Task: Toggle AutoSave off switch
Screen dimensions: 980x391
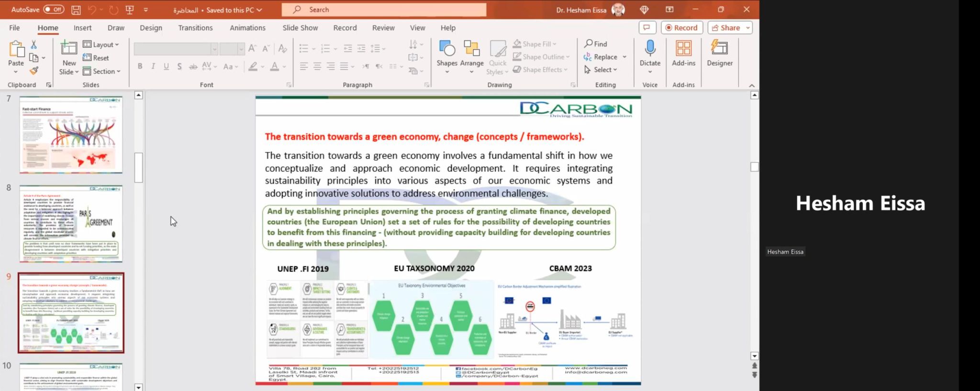Action: tap(54, 10)
